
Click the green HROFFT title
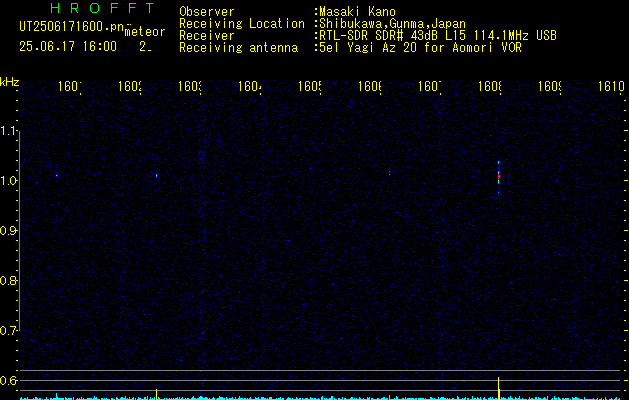103,8
